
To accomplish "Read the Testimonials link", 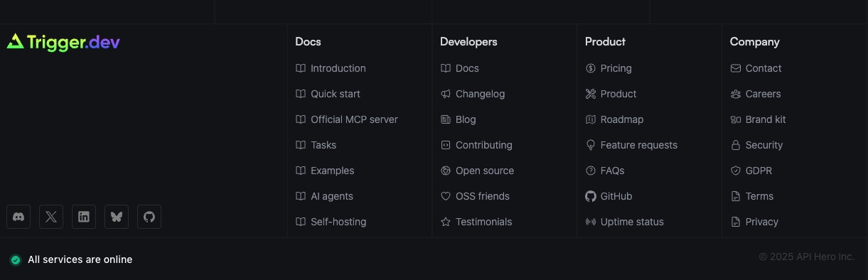I will [x=483, y=222].
